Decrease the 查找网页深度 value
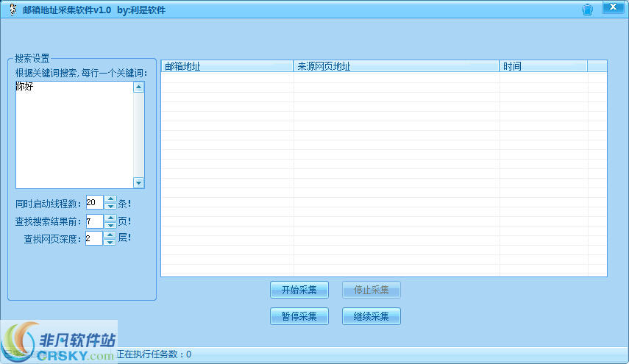Screen dimensions: 629x364 click(110, 242)
